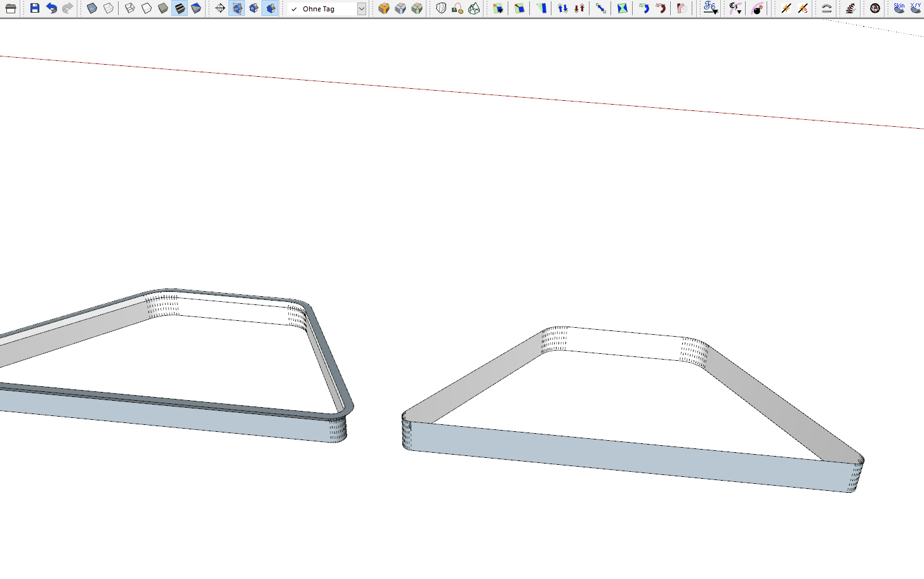Click the X/Y tool button
The image size is (924, 579).
[916, 8]
